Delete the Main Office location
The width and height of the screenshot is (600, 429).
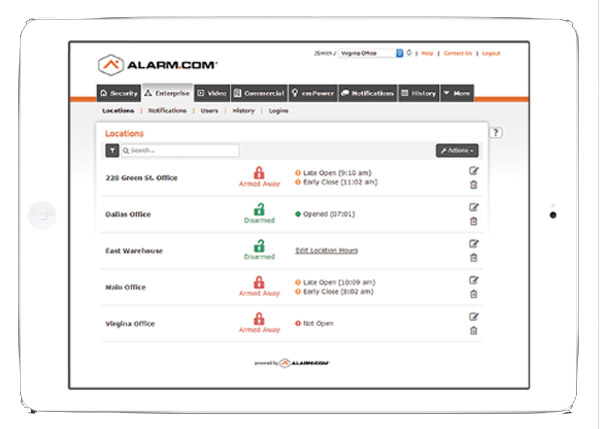tap(473, 294)
